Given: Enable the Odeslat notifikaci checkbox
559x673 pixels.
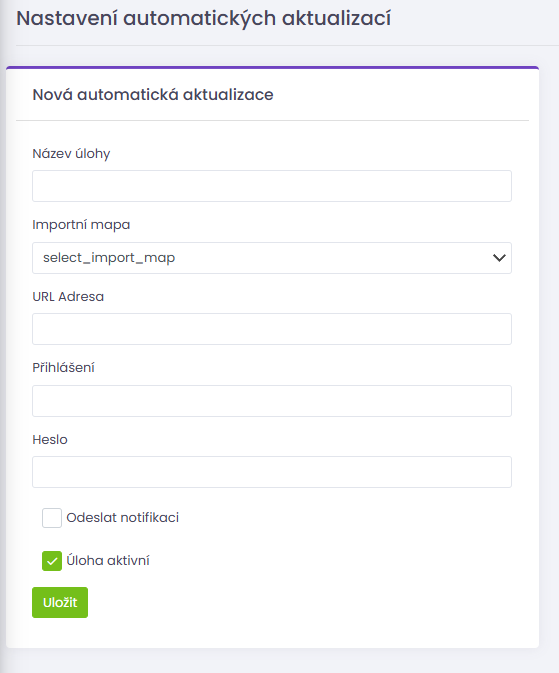Looking at the screenshot, I should coord(52,518).
